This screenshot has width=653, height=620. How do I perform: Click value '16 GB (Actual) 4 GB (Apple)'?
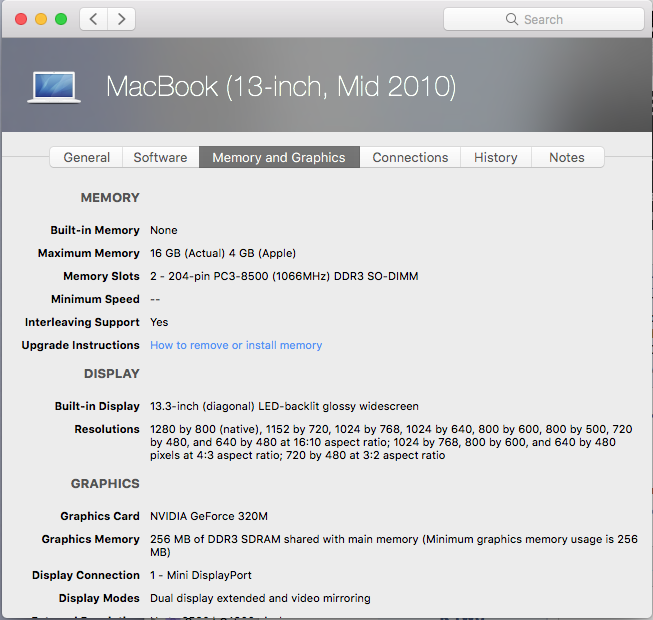click(223, 253)
